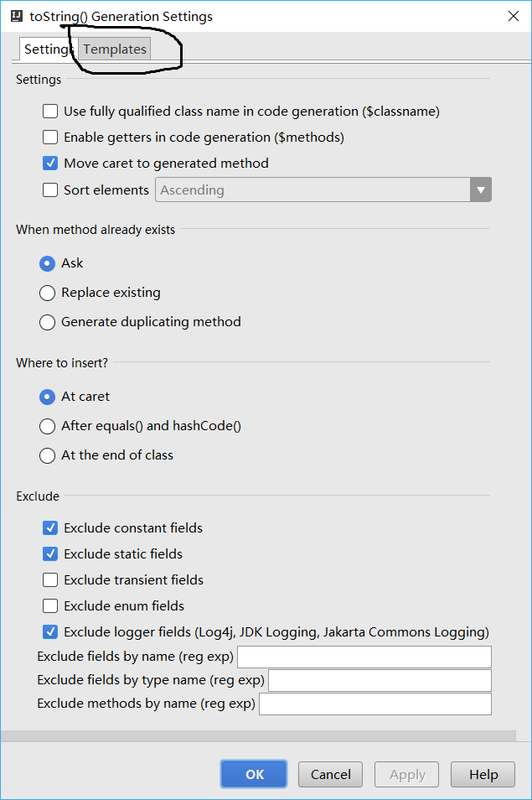532x800 pixels.
Task: Switch to the Templates tab
Action: click(x=115, y=49)
